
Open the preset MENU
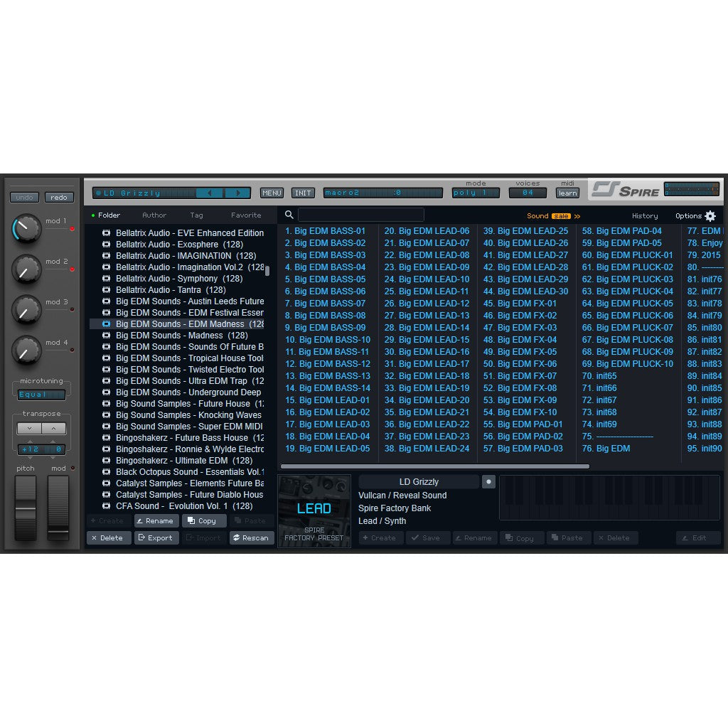[x=271, y=192]
